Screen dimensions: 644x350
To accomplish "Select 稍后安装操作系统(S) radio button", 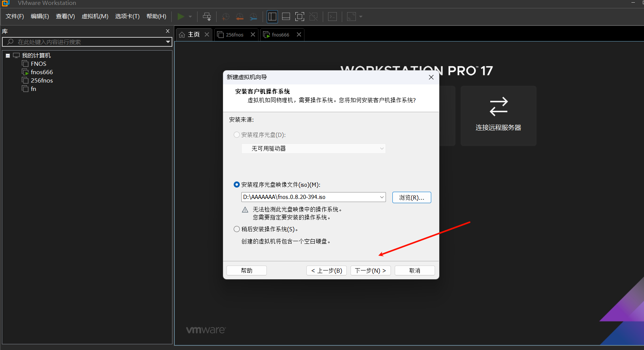I will [237, 229].
